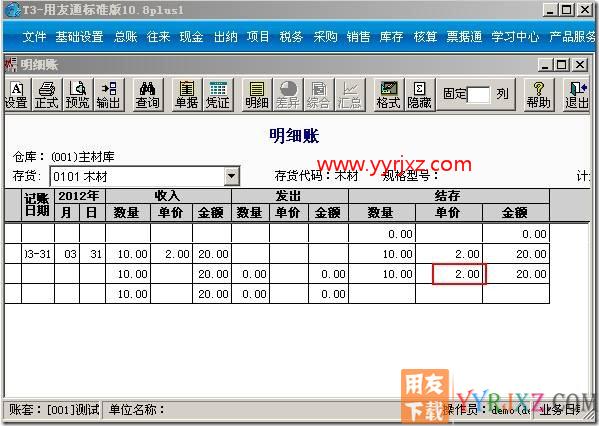Click the 综合 toolbar icon
The width and height of the screenshot is (599, 426).
319,95
